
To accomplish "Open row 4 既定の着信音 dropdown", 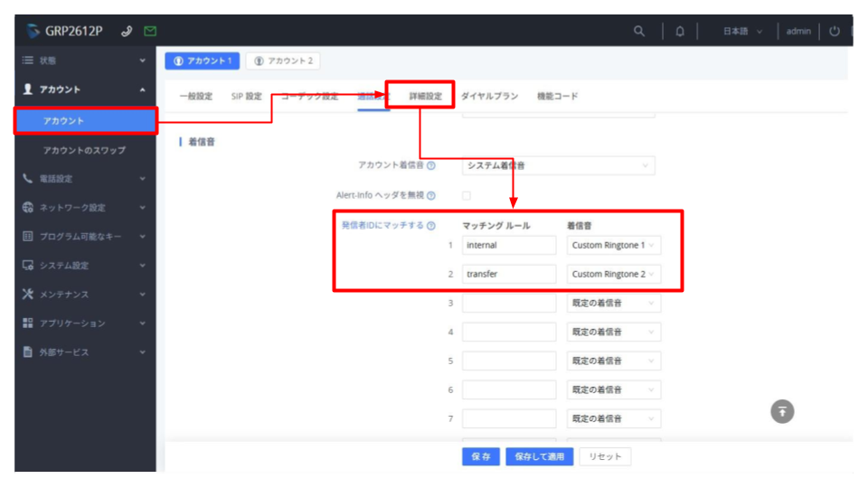I will pos(614,332).
